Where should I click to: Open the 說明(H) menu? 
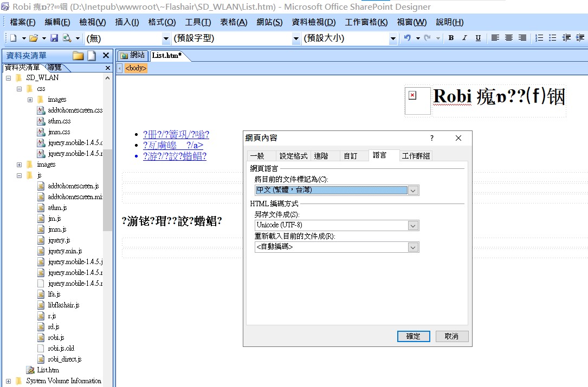[x=450, y=22]
